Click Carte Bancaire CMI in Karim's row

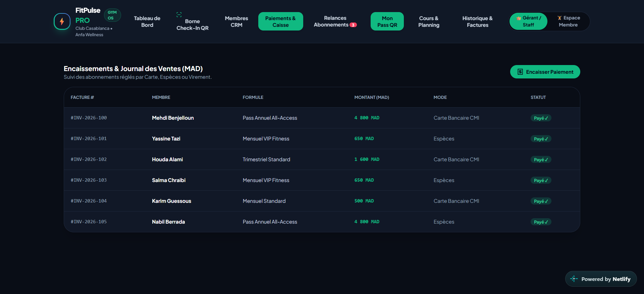tap(456, 201)
